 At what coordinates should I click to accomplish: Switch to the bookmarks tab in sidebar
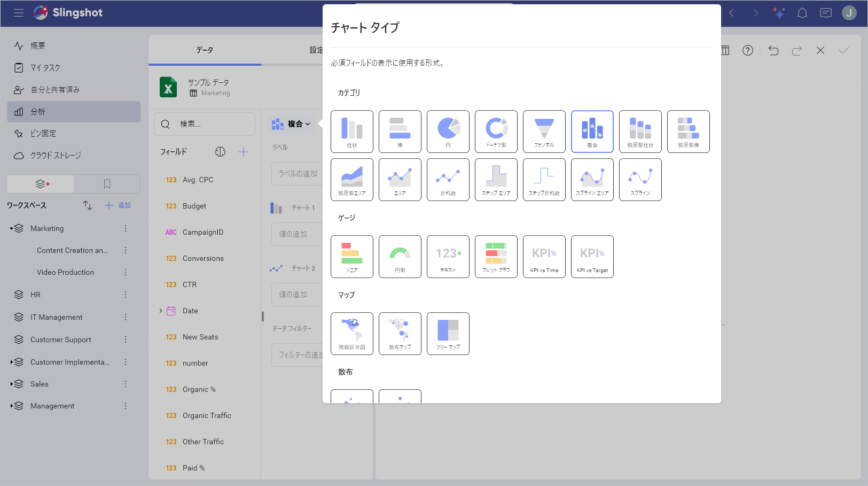click(x=107, y=184)
